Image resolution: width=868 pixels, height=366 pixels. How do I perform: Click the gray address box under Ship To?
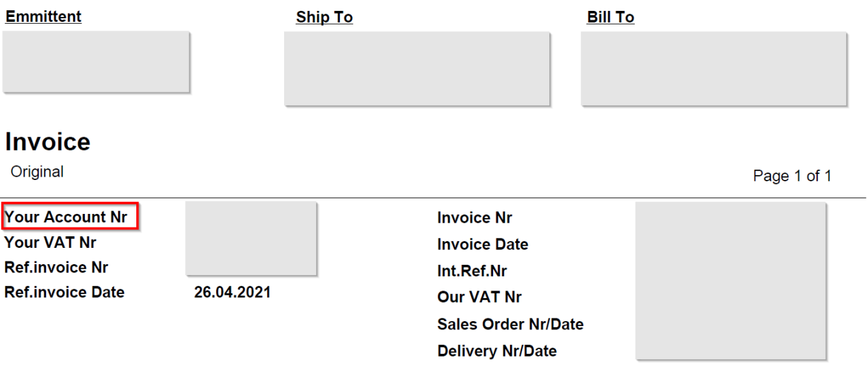coord(416,69)
